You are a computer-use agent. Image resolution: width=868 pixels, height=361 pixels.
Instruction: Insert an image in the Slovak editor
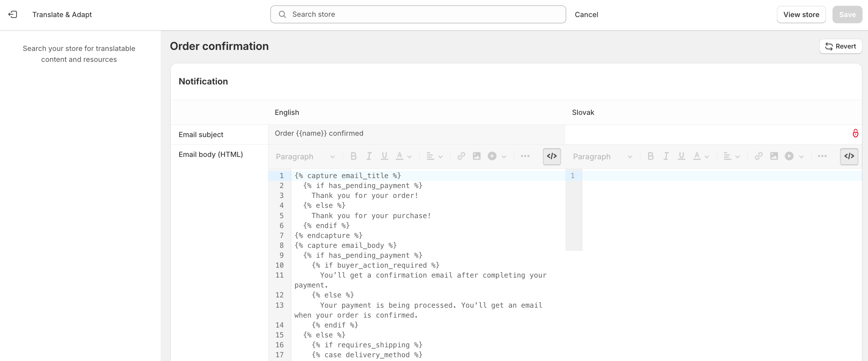click(774, 156)
